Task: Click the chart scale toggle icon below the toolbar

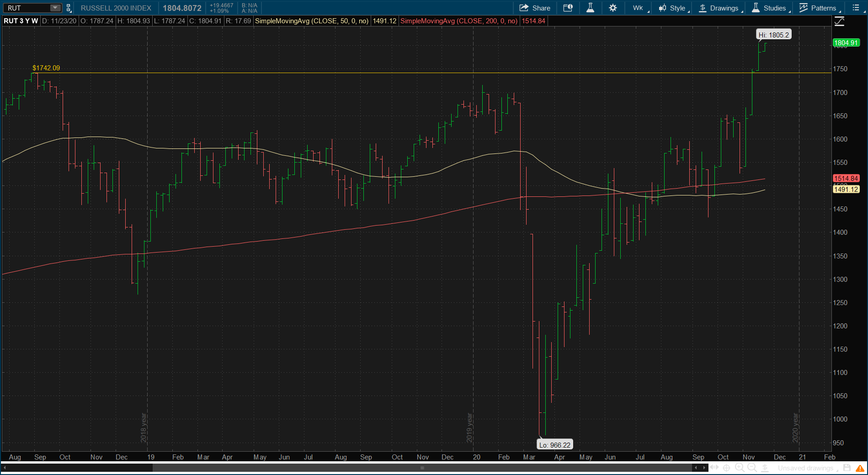Action: tap(839, 21)
